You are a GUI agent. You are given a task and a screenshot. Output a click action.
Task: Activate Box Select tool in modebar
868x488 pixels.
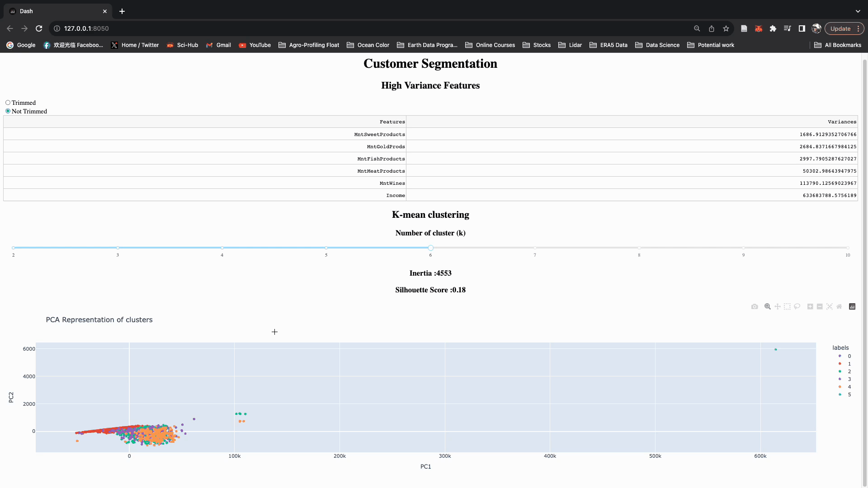(787, 307)
